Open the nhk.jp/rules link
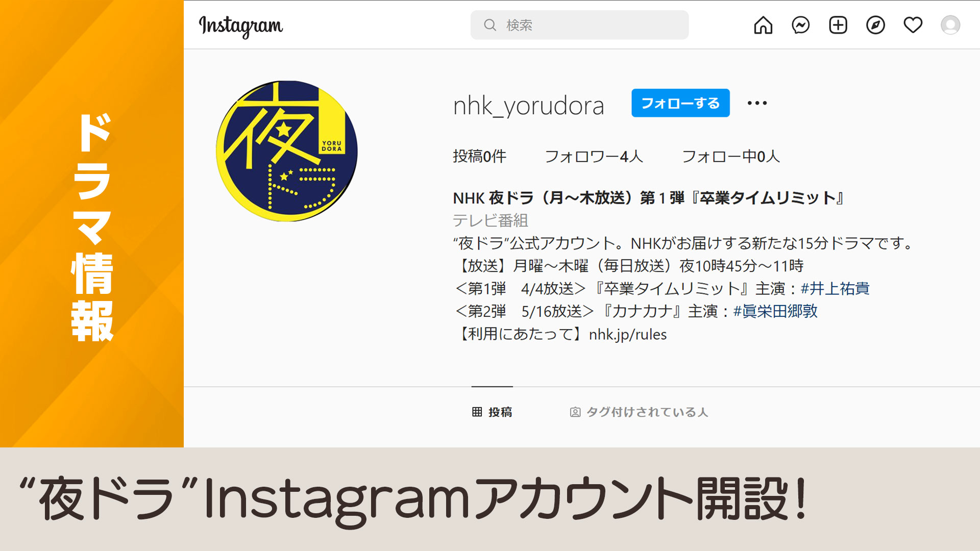The height and width of the screenshot is (551, 980). 628,335
